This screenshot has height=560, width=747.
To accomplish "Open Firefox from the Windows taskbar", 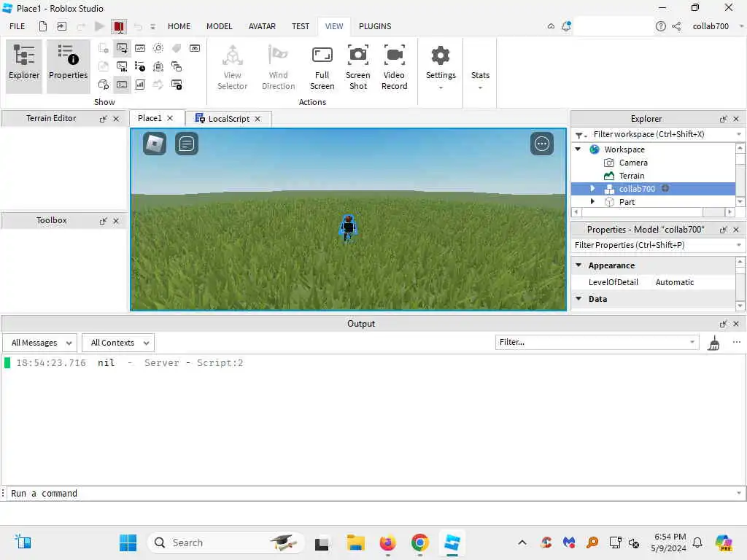I will tap(387, 542).
